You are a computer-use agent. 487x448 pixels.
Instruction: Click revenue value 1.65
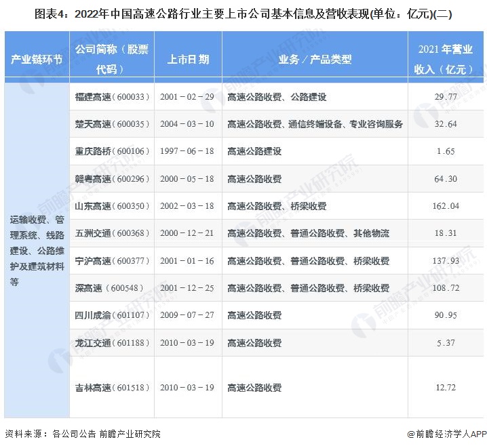point(446,151)
